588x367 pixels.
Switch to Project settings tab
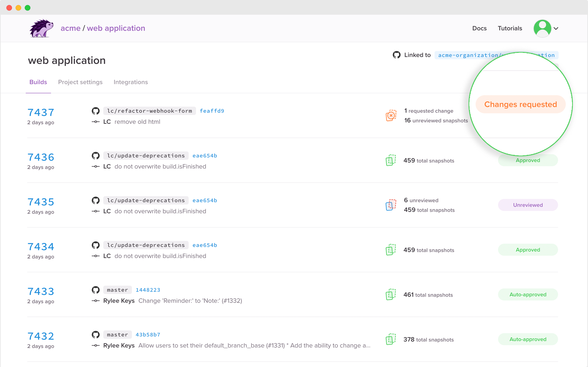(80, 82)
